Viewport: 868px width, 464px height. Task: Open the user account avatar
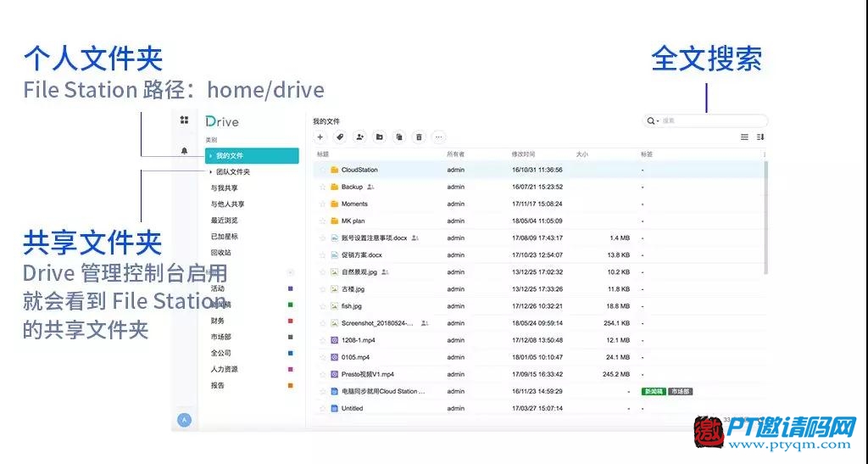click(184, 420)
